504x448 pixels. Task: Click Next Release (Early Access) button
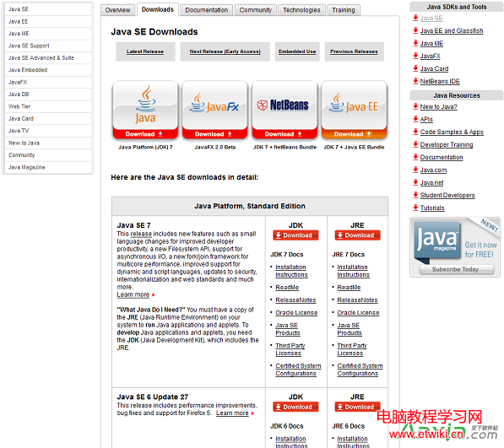tap(225, 51)
